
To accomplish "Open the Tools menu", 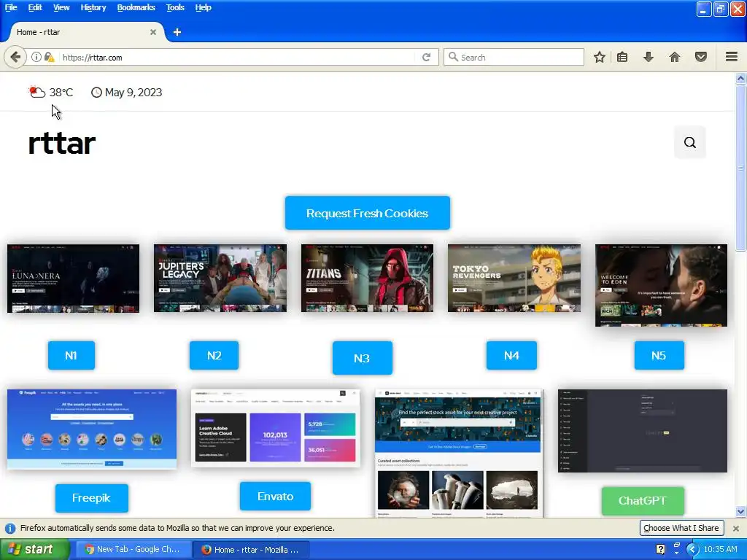I will 175,7.
